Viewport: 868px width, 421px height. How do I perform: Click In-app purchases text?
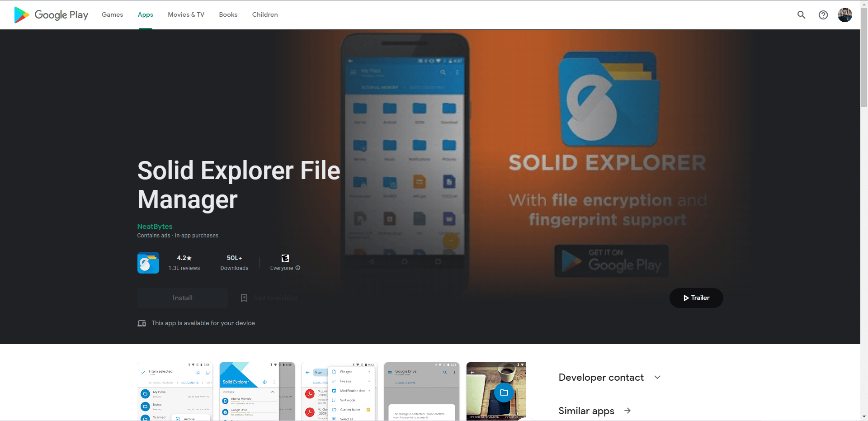[x=197, y=236]
